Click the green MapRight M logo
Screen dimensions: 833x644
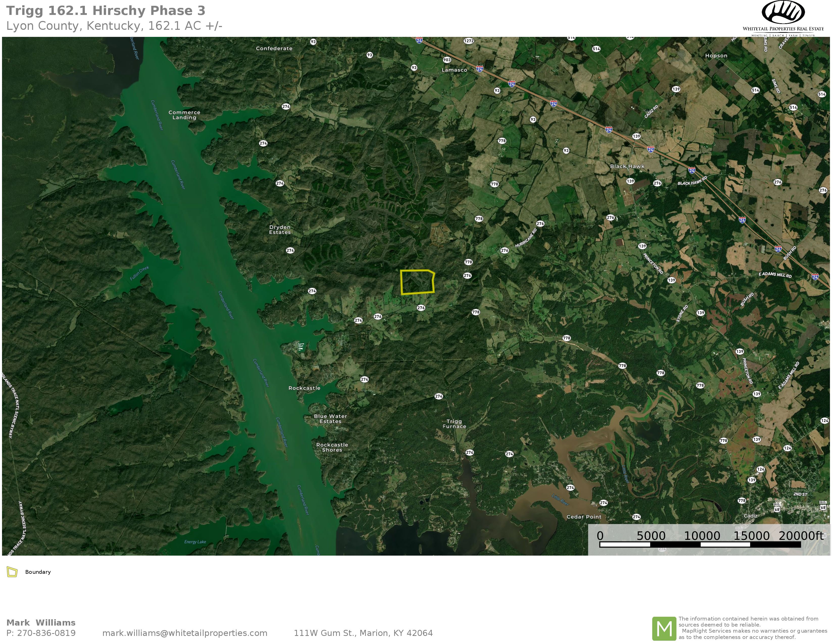[664, 628]
